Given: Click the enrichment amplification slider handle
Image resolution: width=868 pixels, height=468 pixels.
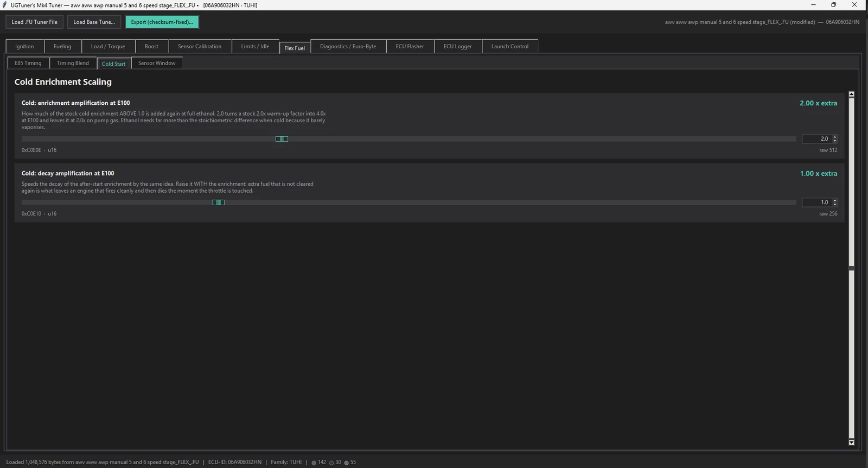Looking at the screenshot, I should 282,139.
